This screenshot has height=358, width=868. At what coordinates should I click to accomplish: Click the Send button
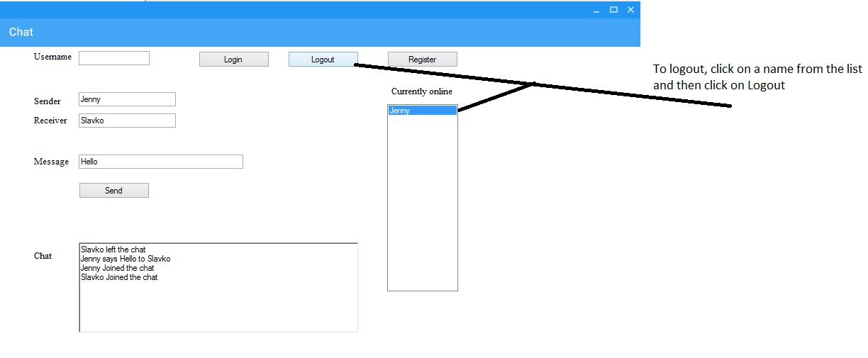point(114,190)
